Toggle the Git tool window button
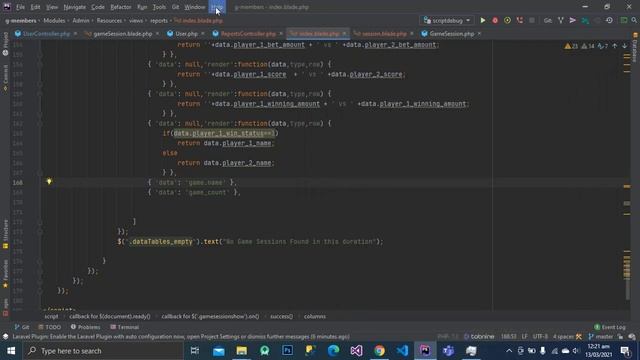The image size is (640, 360). [22, 327]
